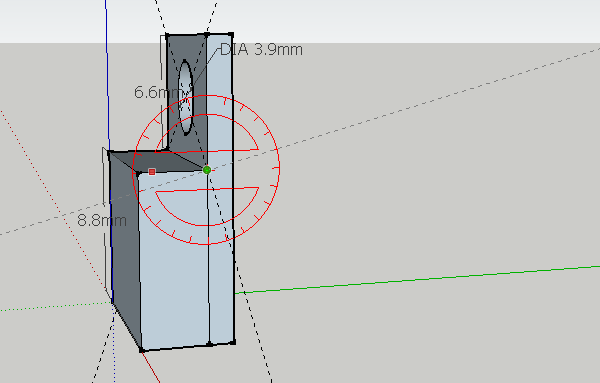Click the red dotted axis line
The image size is (600, 383).
(x=54, y=199)
